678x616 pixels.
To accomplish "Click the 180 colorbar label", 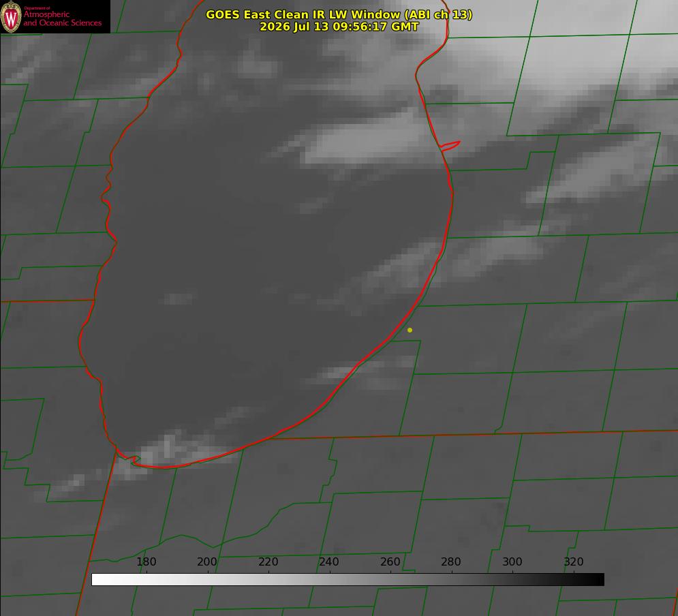I will [146, 561].
